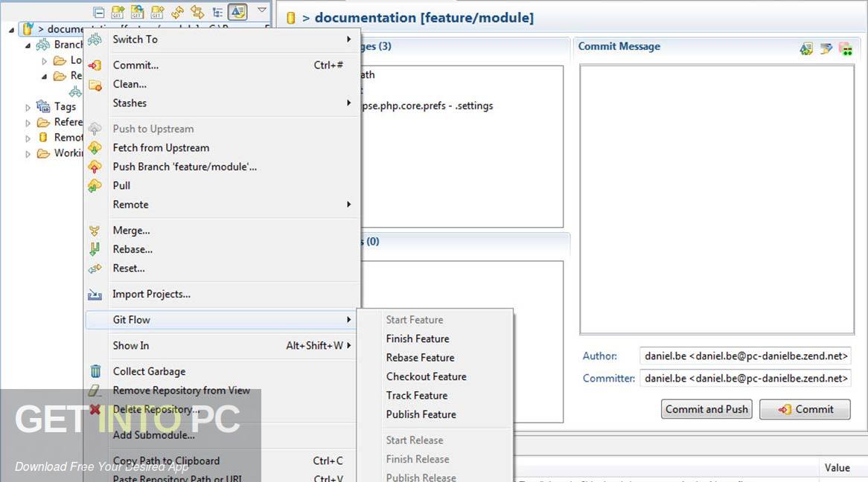Expand the Tags tree node

pos(28,107)
